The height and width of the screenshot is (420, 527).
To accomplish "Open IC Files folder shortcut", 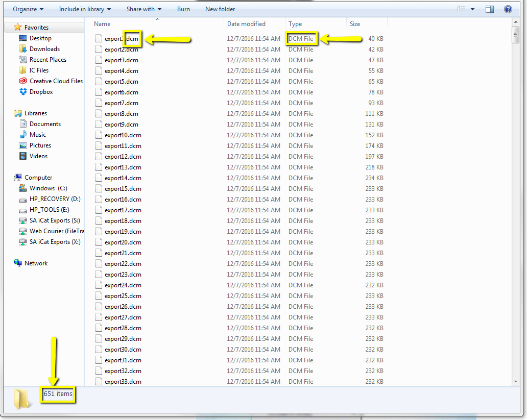I will click(34, 70).
